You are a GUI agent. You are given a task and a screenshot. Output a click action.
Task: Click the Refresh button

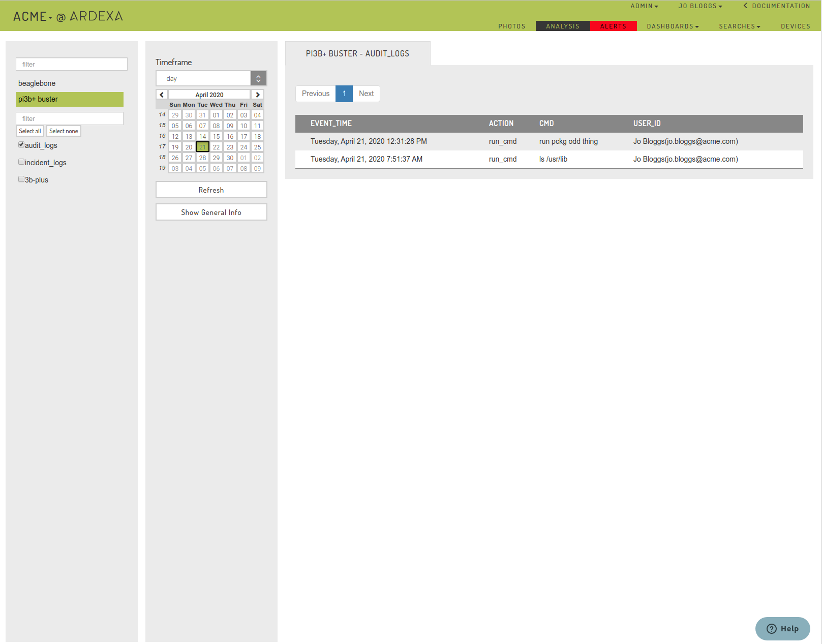[211, 190]
